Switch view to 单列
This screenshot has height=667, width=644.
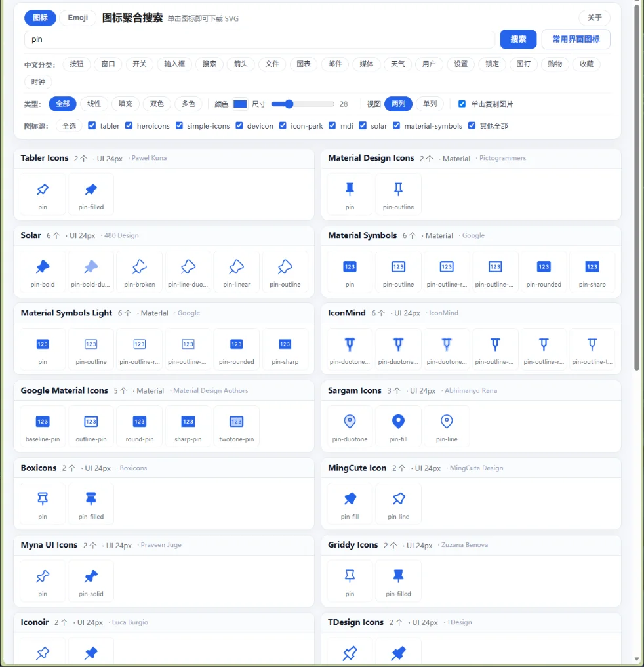[x=430, y=104]
